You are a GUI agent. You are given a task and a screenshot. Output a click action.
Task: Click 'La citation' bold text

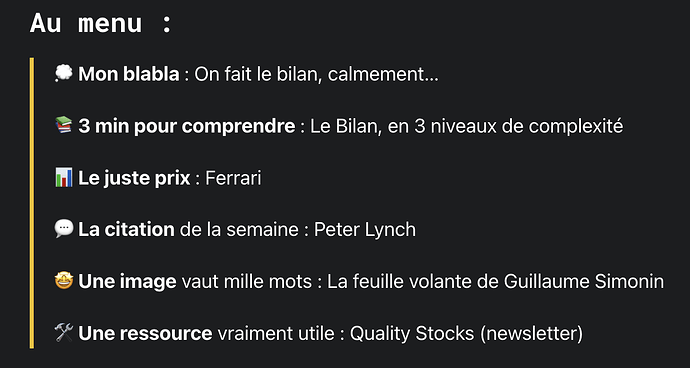[x=126, y=230]
